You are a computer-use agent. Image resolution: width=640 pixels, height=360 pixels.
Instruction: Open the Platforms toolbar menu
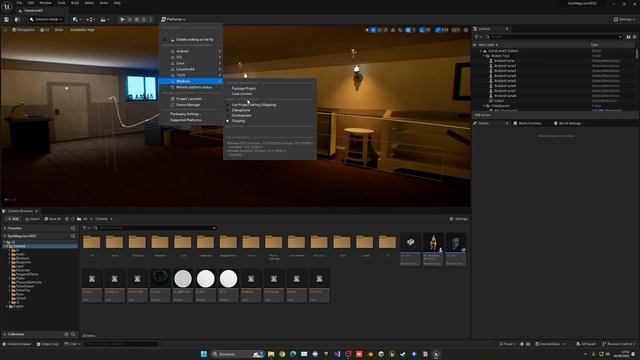click(173, 19)
